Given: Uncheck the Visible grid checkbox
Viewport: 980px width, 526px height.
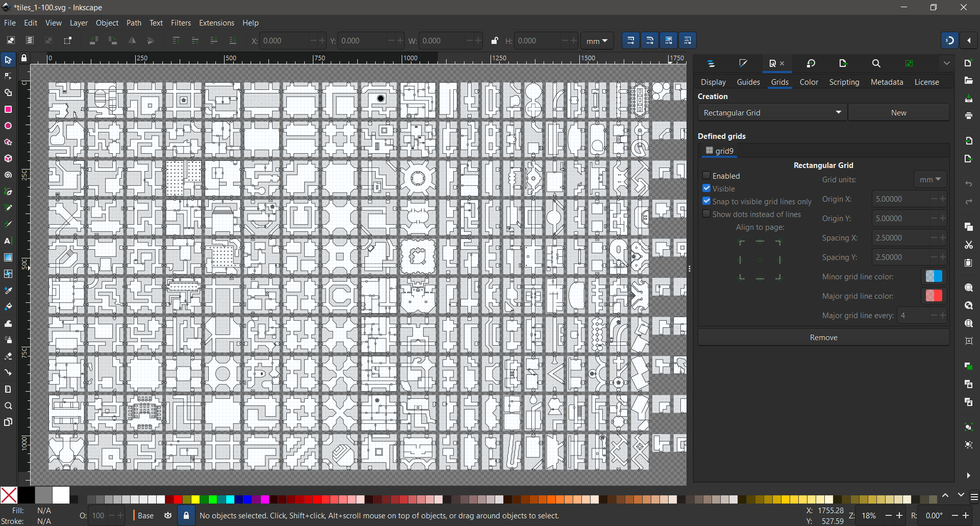Looking at the screenshot, I should tap(706, 188).
